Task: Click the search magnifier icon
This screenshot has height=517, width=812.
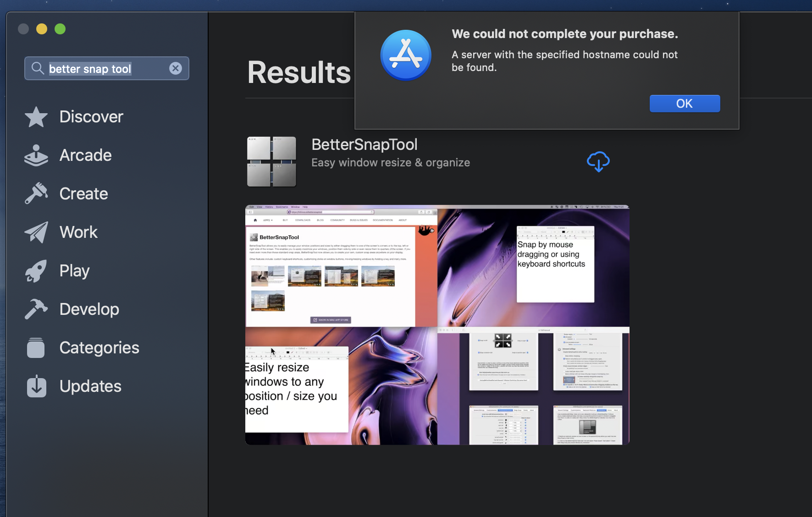Action: pos(38,68)
